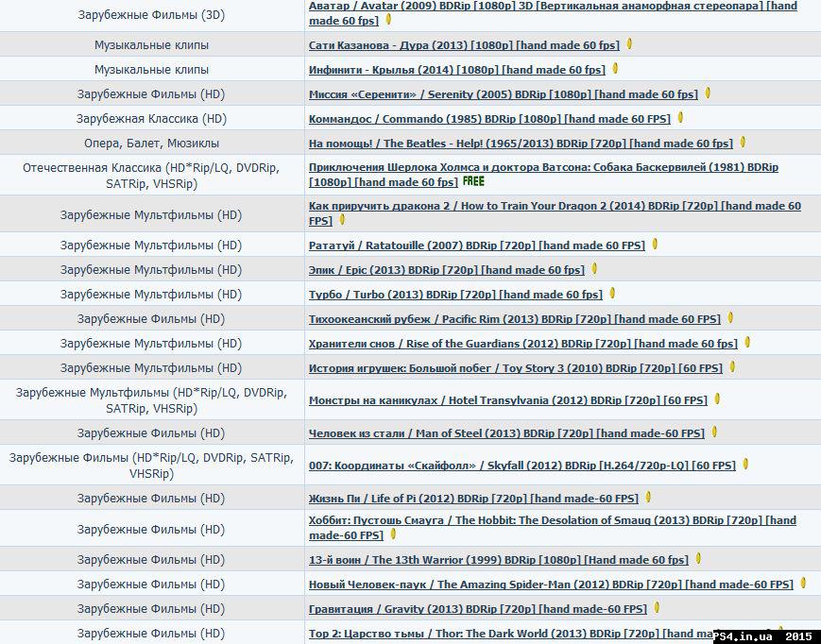The height and width of the screenshot is (644, 821).
Task: Click the yellow icon after Gravity (2013)
Action: tap(657, 608)
